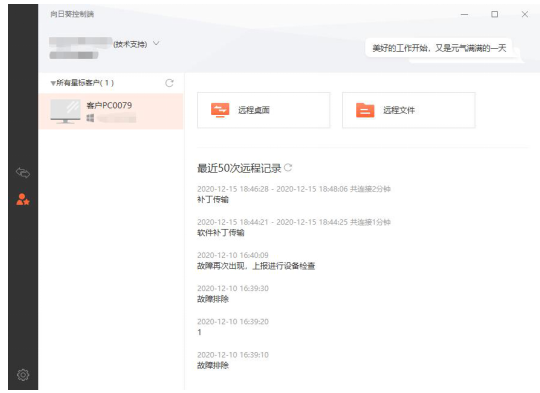Click record note '1' at 16:39:20
540x393 pixels.
(199, 332)
